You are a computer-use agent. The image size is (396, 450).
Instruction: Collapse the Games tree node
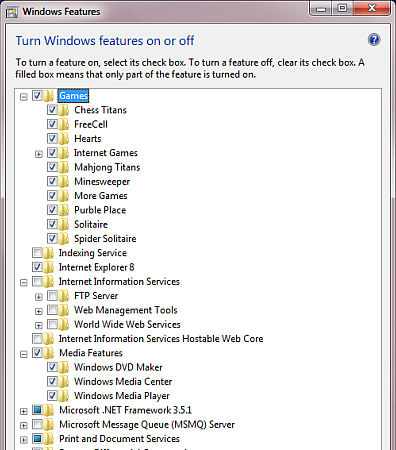(x=23, y=97)
